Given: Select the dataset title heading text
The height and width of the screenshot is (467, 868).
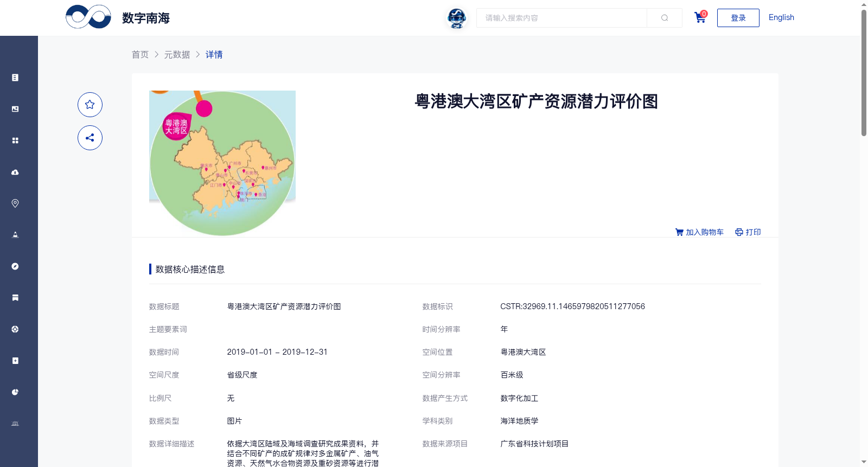Looking at the screenshot, I should coord(536,101).
